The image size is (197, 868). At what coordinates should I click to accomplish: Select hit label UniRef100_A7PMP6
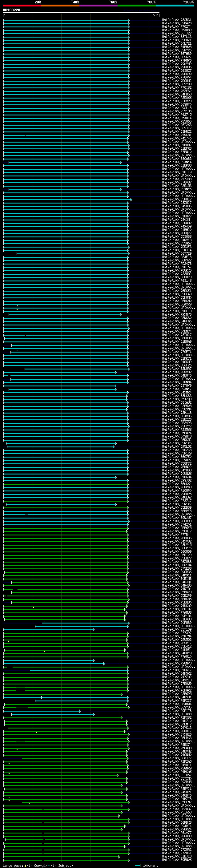click(x=177, y=60)
